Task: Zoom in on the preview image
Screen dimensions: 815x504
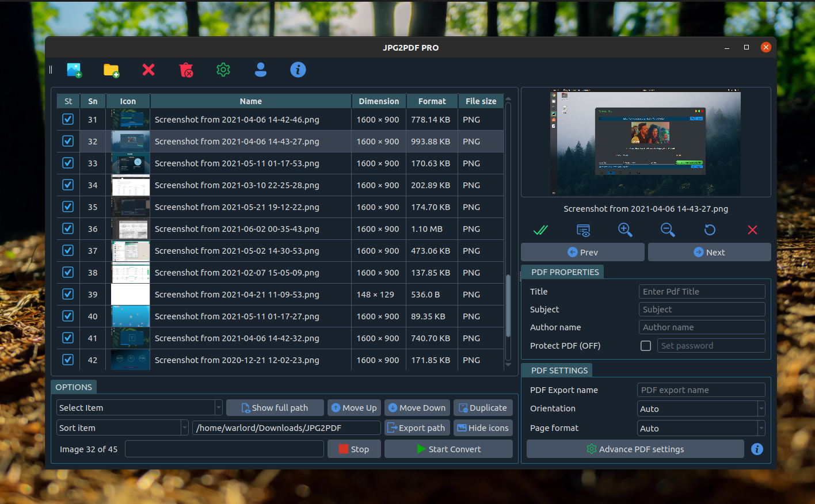Action: pyautogui.click(x=625, y=230)
